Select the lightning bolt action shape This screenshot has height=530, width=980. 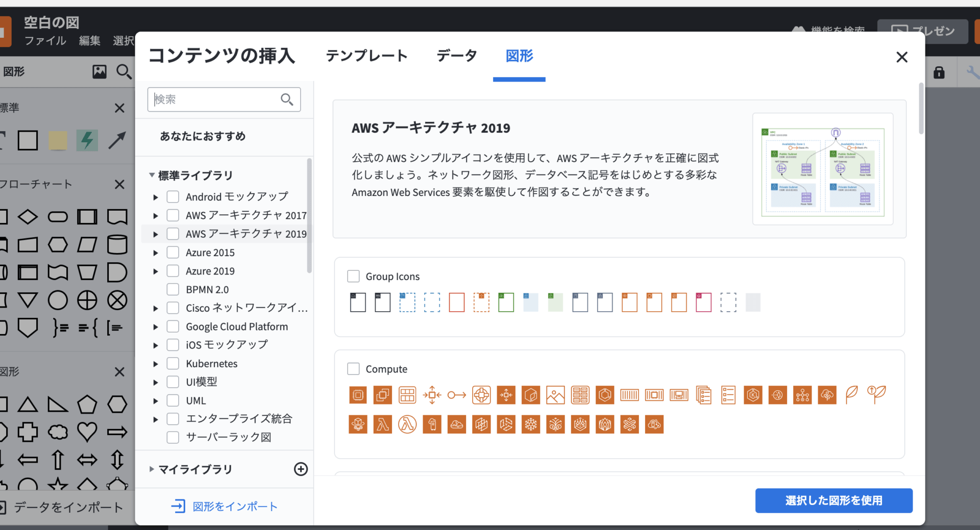coord(87,140)
